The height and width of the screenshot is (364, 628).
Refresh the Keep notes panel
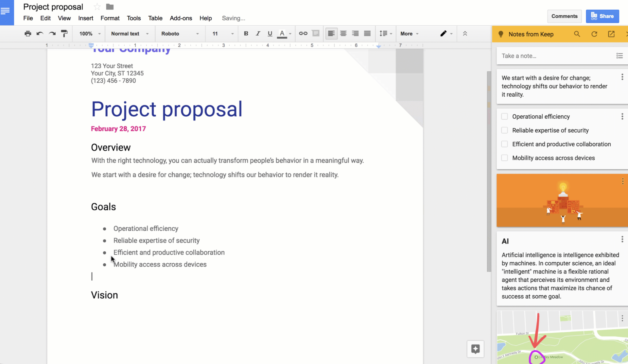coord(594,34)
